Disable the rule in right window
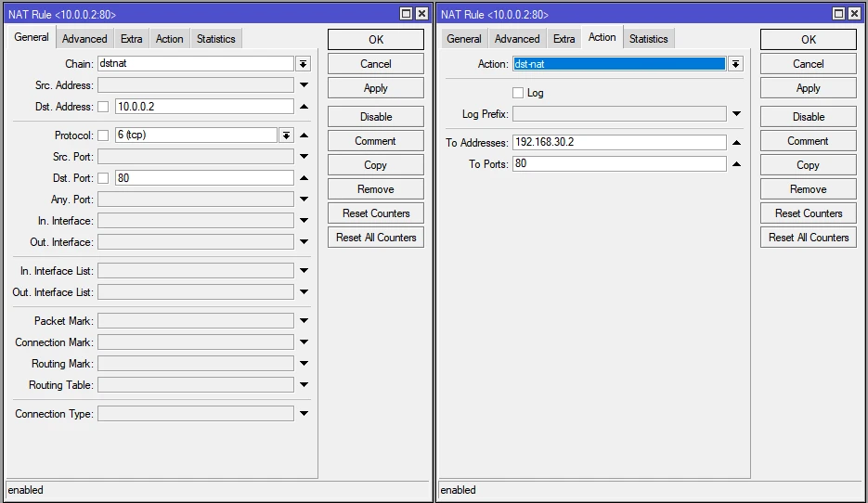The width and height of the screenshot is (868, 503). [809, 117]
